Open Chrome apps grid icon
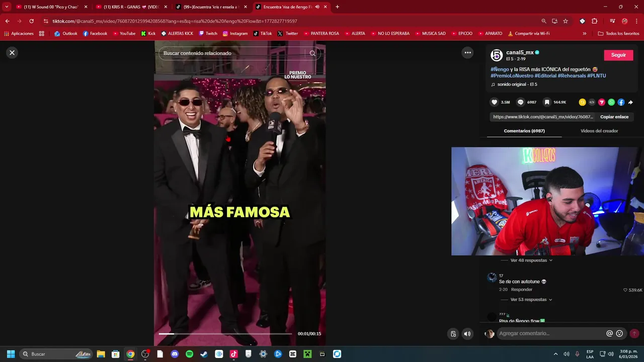This screenshot has height=362, width=644. click(x=41, y=34)
